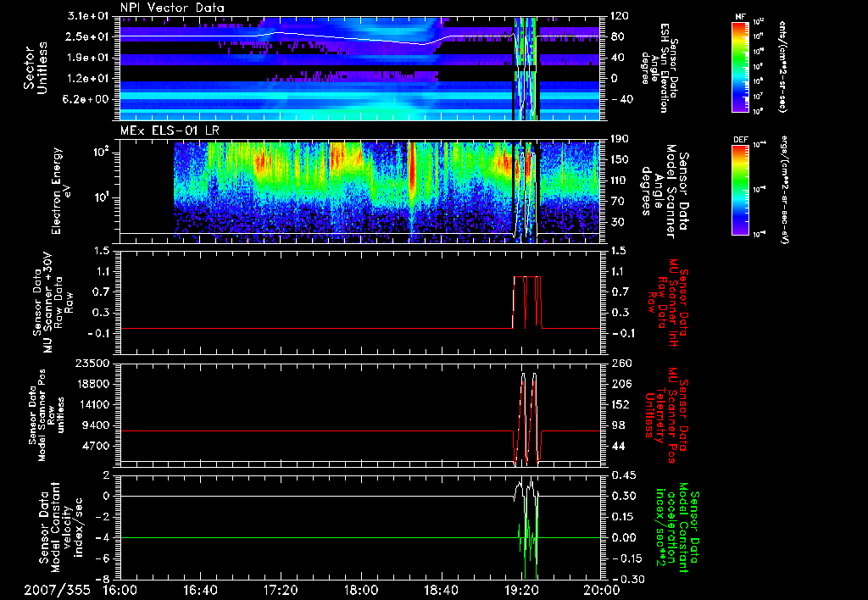Click the 23500 scanner position tick value
The image size is (868, 600).
95,364
